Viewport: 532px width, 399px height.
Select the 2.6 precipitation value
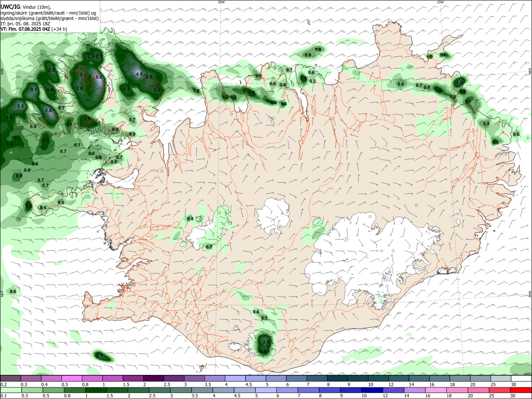79,88
